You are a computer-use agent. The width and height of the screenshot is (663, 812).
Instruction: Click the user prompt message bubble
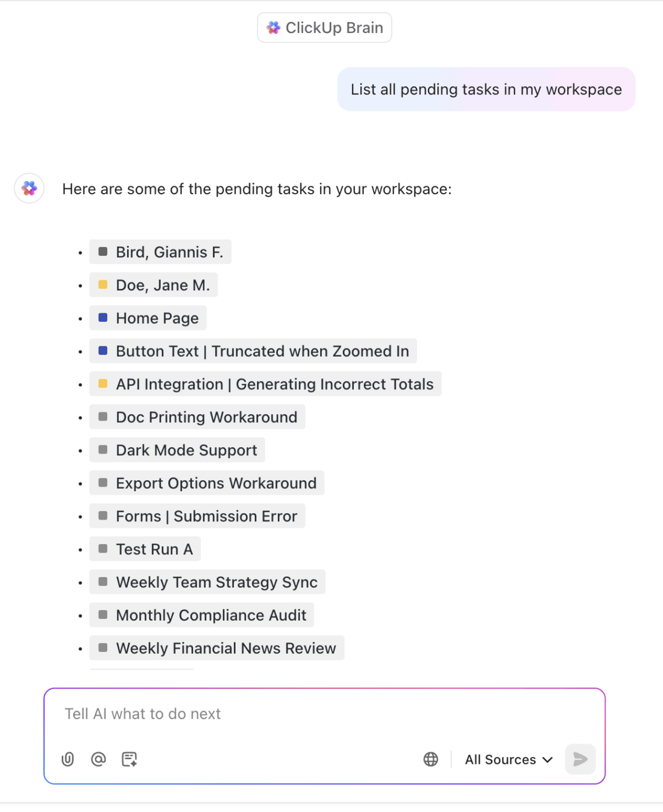486,89
